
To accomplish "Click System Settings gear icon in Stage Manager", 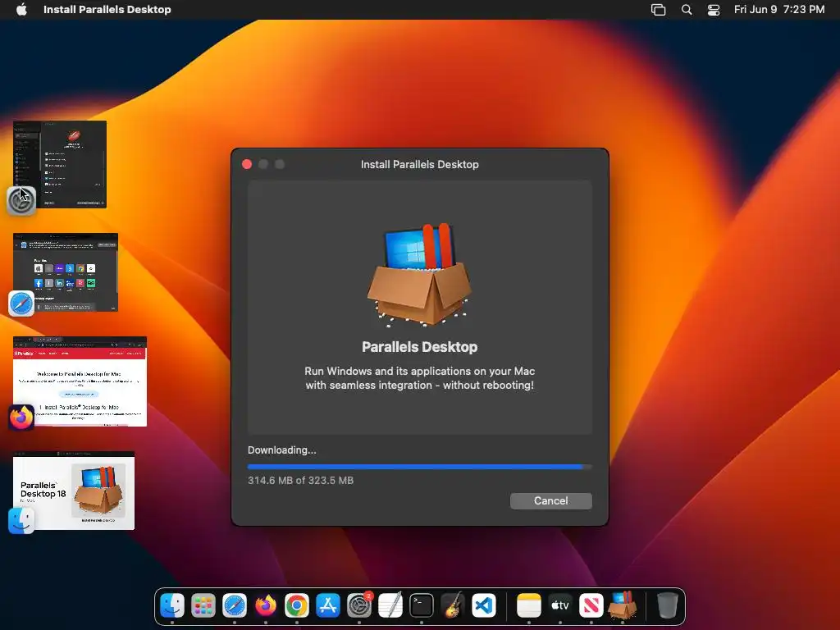I will [21, 201].
